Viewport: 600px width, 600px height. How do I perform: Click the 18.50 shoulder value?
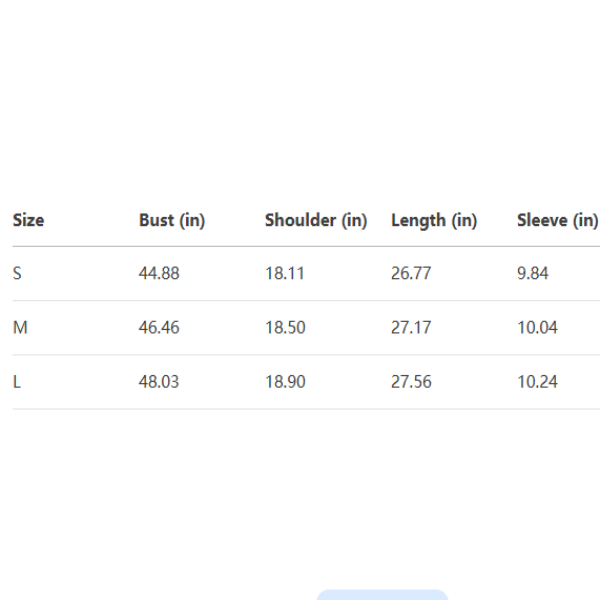point(285,328)
